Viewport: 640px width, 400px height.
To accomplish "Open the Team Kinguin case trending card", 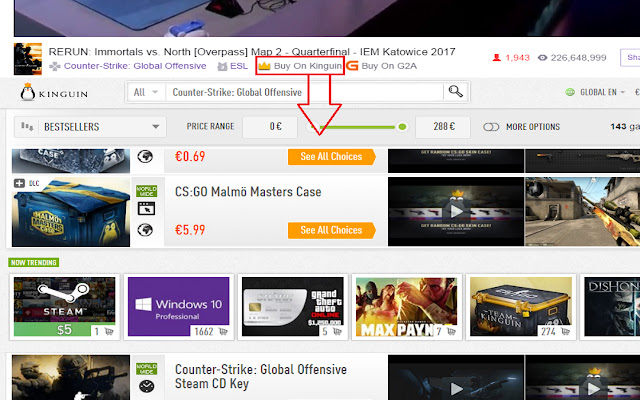I will (521, 307).
